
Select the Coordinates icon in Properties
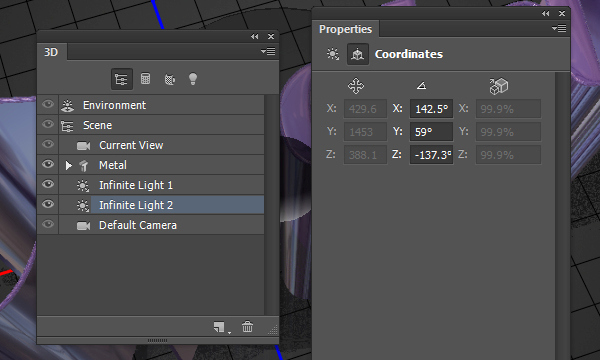[x=358, y=54]
